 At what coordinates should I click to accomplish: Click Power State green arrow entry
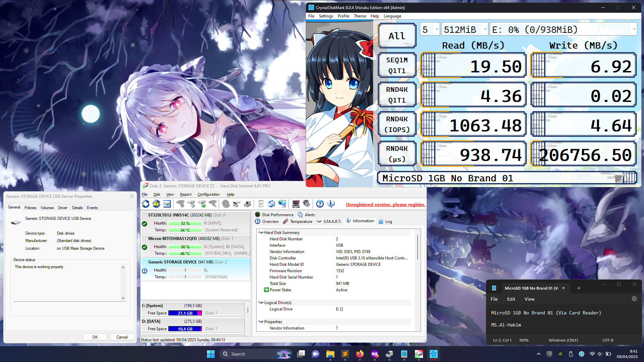266,290
